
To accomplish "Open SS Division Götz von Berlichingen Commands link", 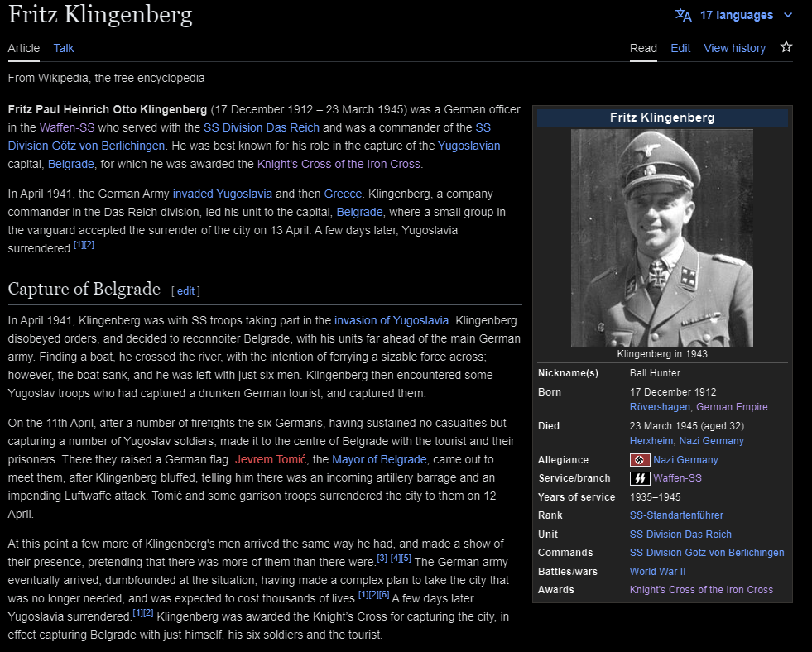I will pos(707,553).
